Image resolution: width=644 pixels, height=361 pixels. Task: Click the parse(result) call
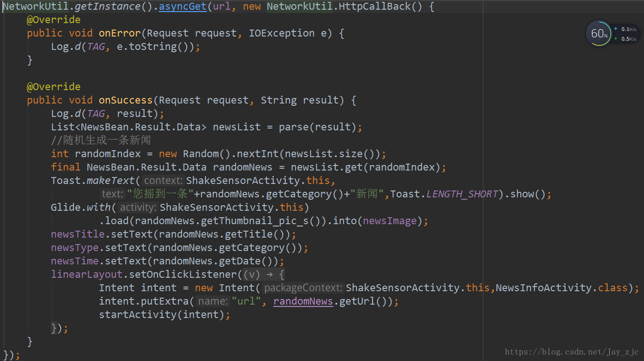pos(318,127)
